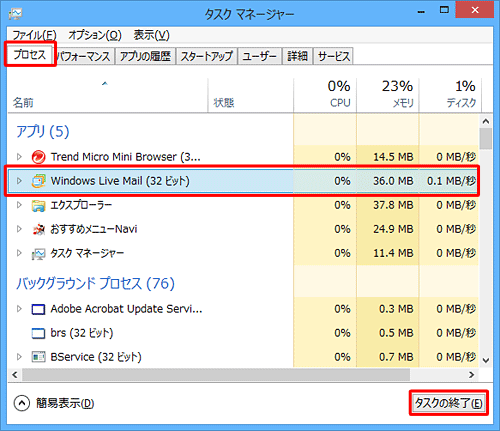This screenshot has width=500, height=431.
Task: Click the タスクの終了(E) button
Action: pos(448,403)
